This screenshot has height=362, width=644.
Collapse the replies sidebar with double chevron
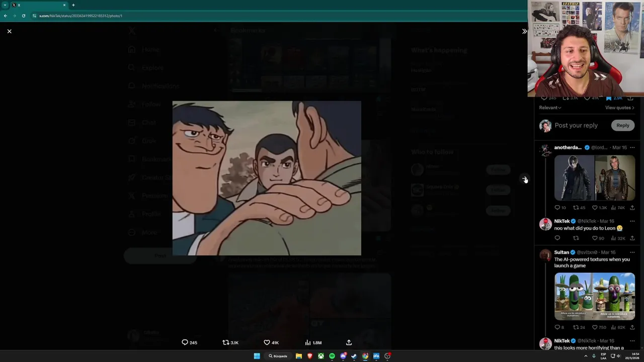(524, 31)
